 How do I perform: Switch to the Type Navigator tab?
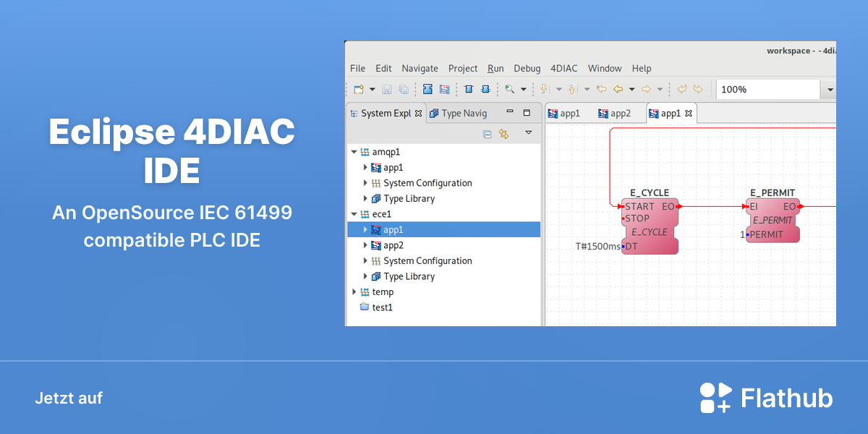[458, 113]
